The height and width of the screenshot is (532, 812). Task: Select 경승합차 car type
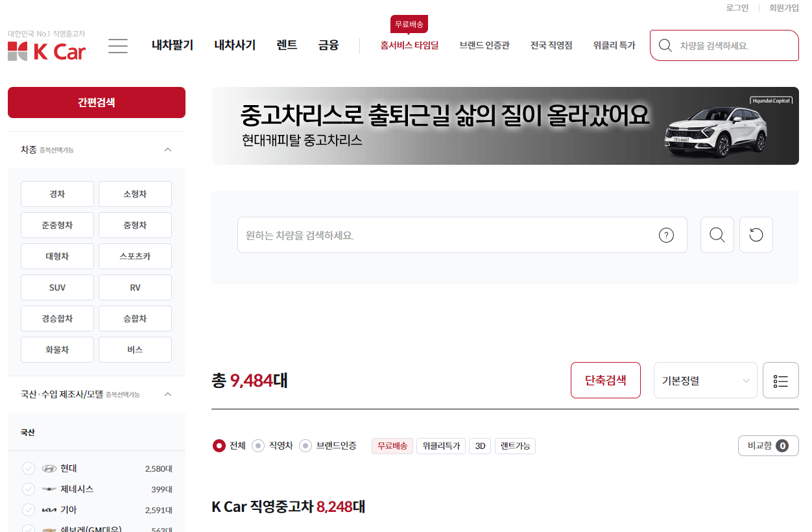click(57, 319)
